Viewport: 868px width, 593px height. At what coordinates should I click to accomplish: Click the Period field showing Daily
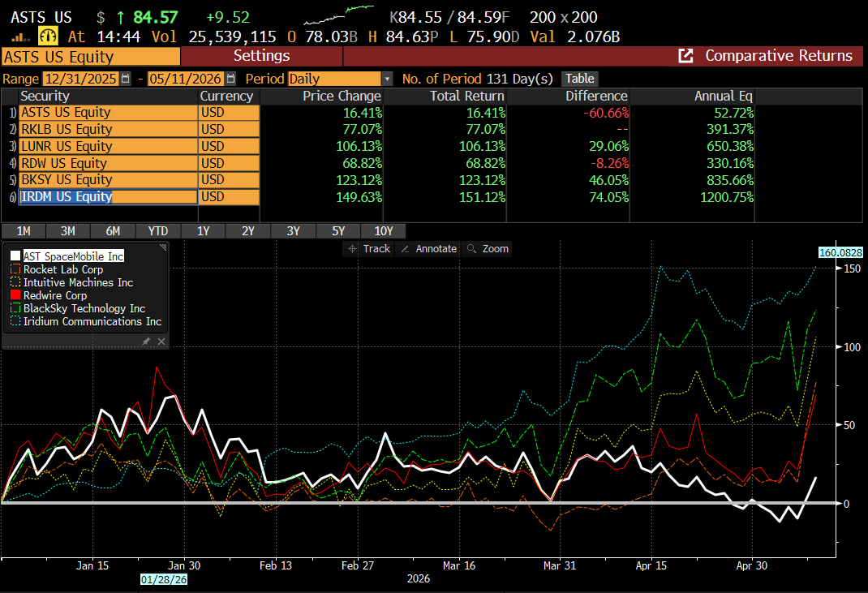tap(334, 79)
